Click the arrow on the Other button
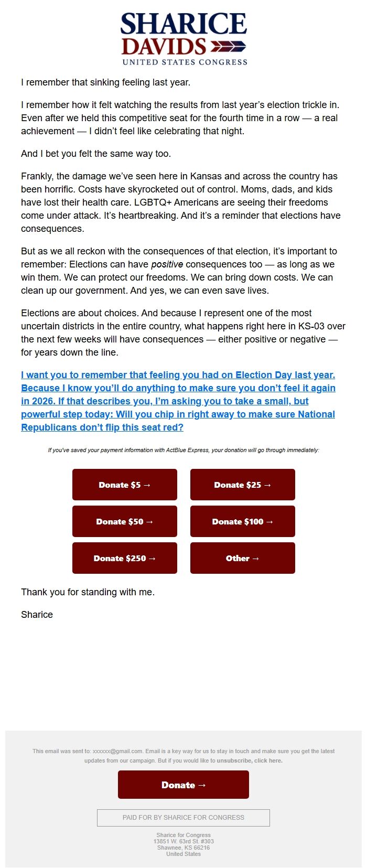 pyautogui.click(x=257, y=558)
